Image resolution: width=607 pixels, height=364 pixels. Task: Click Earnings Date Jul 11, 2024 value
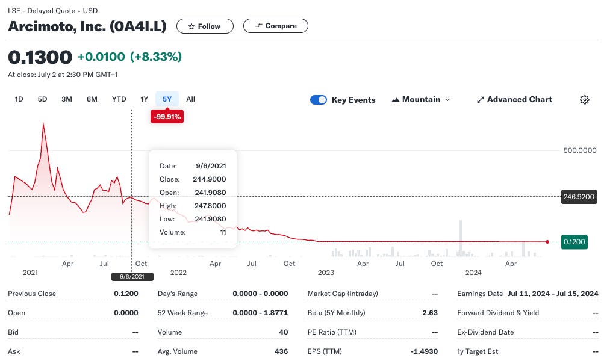553,294
